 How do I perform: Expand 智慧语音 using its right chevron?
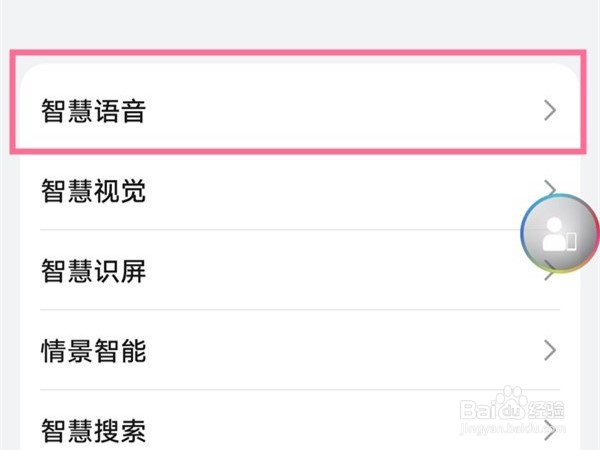coord(549,110)
